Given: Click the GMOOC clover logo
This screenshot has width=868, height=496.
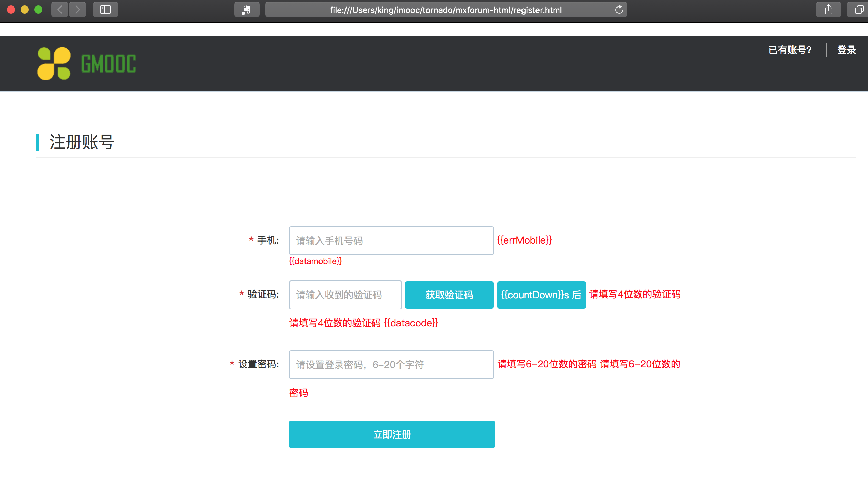Looking at the screenshot, I should (x=54, y=64).
